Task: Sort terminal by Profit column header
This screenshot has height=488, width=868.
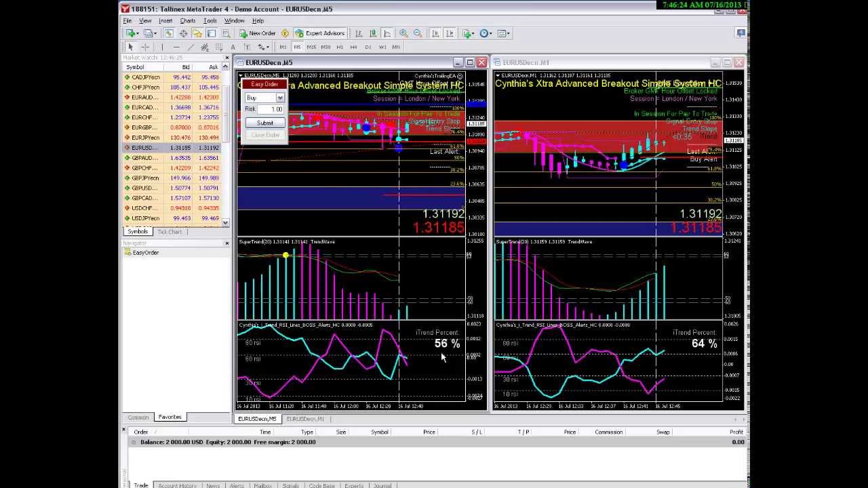Action: pos(736,432)
